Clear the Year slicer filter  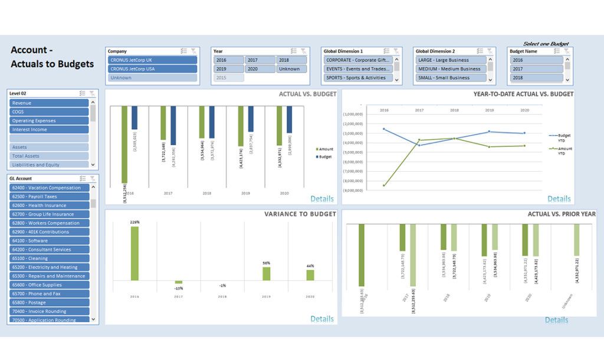[303, 51]
